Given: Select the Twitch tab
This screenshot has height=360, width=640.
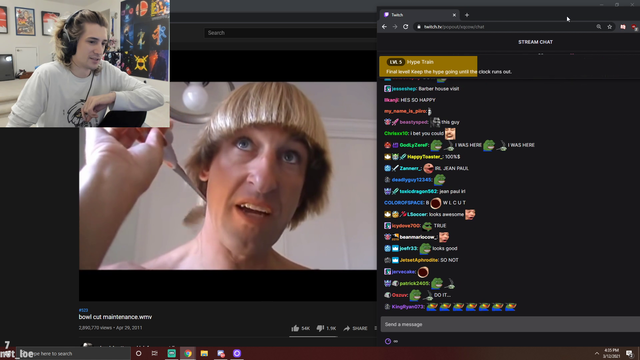Looking at the screenshot, I should 419,15.
